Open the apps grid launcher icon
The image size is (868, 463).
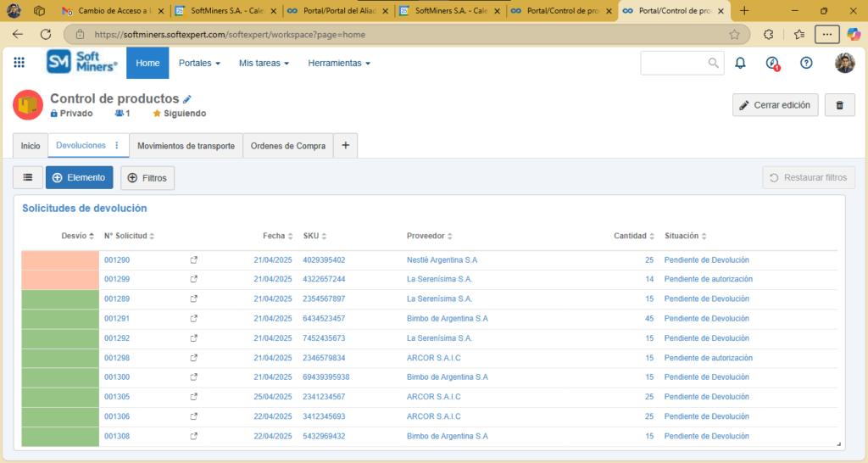(x=19, y=63)
